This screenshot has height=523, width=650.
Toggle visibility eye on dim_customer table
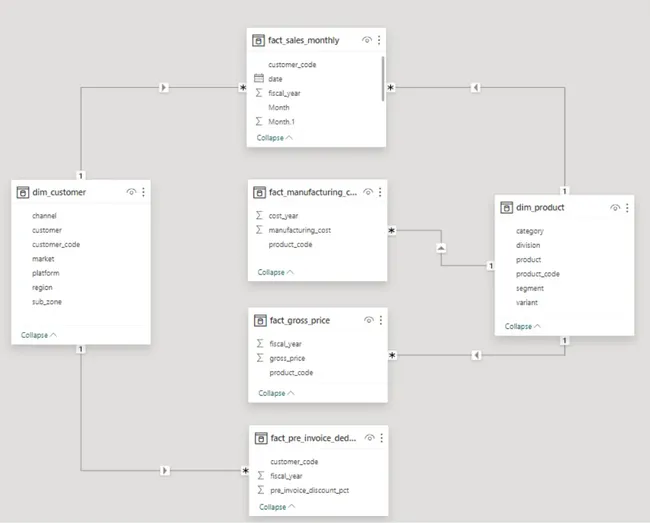131,192
